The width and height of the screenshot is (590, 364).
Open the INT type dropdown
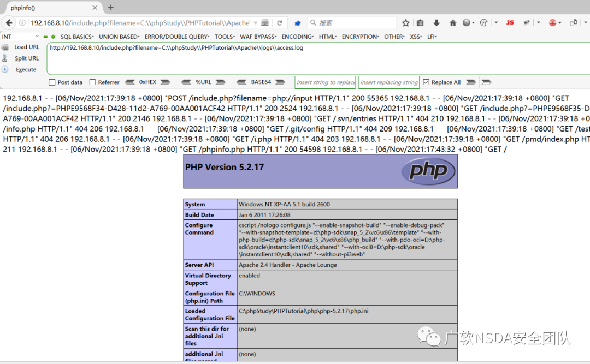20,37
